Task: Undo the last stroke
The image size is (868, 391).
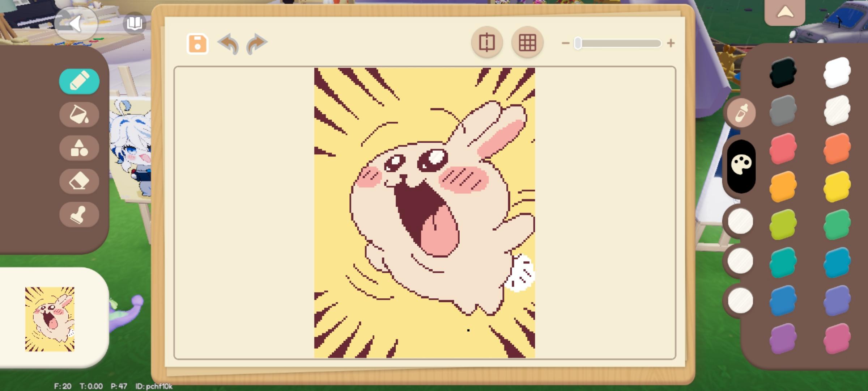Action: [x=229, y=44]
